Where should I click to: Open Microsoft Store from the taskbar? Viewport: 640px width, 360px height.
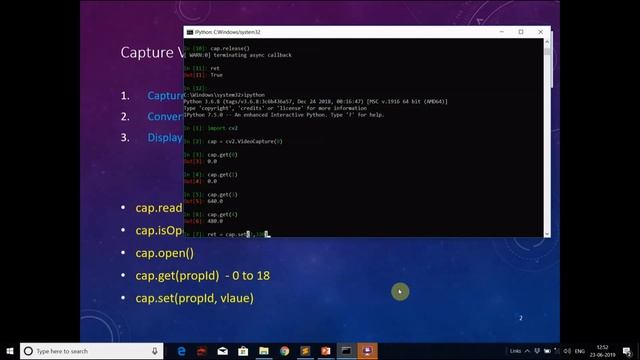(243, 351)
